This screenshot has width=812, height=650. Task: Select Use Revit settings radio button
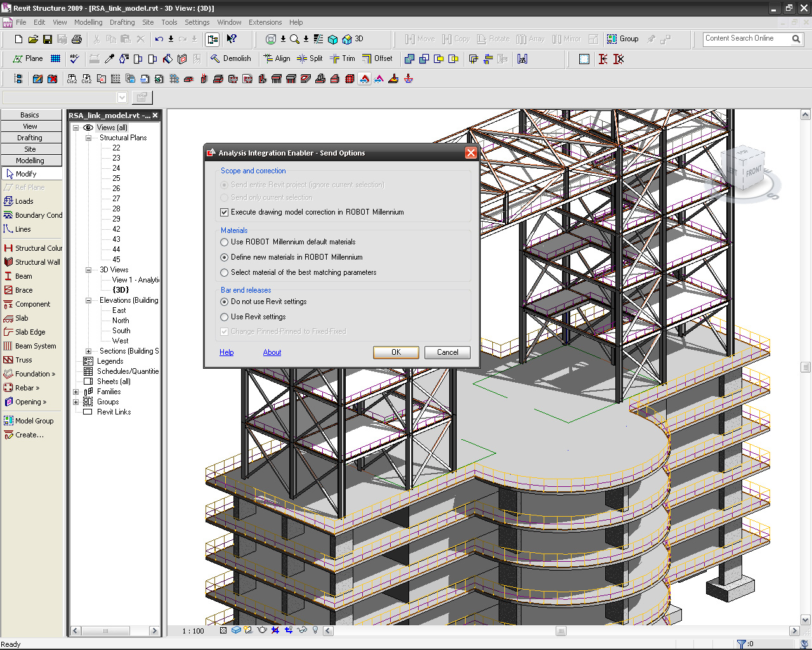click(x=225, y=317)
